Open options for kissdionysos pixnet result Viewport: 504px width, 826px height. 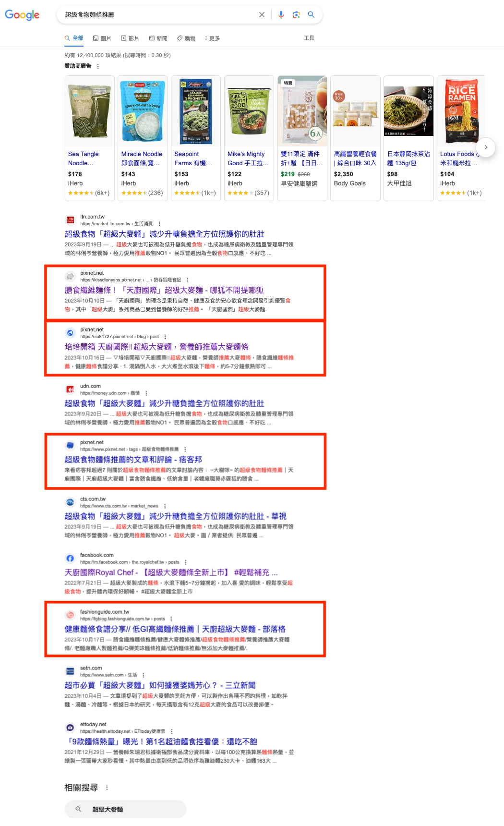(x=188, y=280)
